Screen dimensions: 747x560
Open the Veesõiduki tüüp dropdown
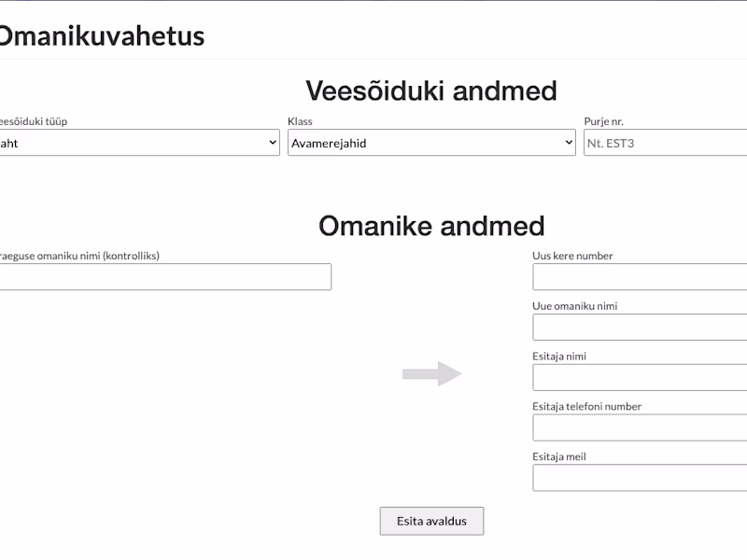click(x=140, y=143)
